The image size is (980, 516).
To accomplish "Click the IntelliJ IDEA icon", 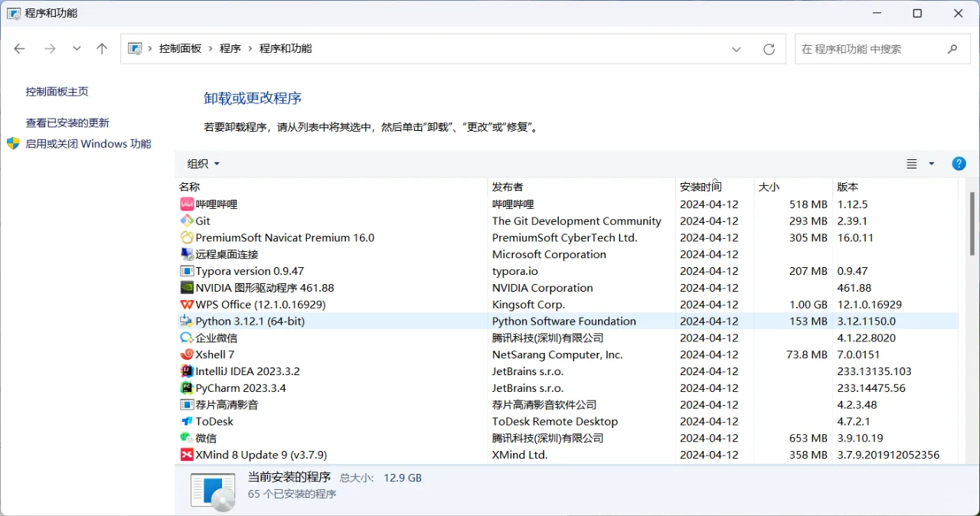I will [x=187, y=371].
